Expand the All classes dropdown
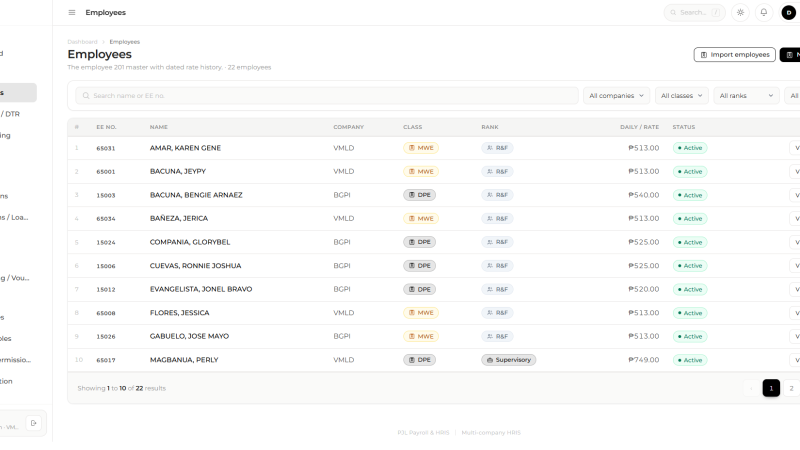This screenshot has height=450, width=800. tap(682, 95)
